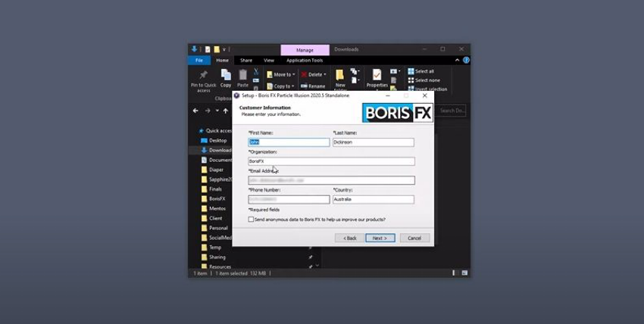The image size is (644, 324).
Task: Switch to details view icon in status bar
Action: tap(454, 273)
